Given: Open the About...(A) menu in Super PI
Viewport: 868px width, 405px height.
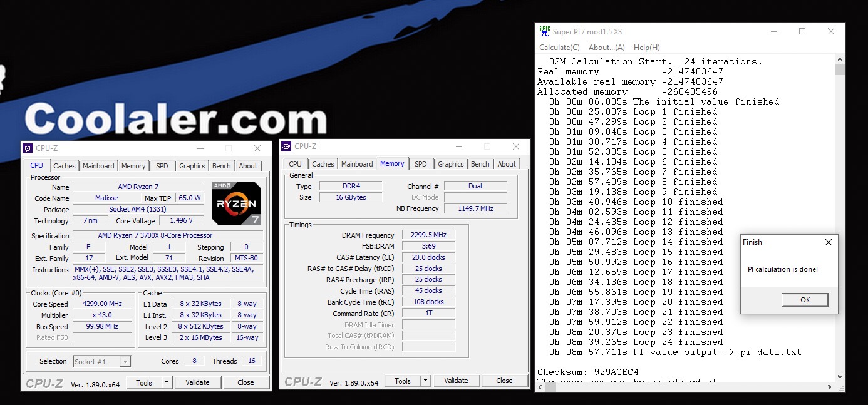Looking at the screenshot, I should point(607,48).
